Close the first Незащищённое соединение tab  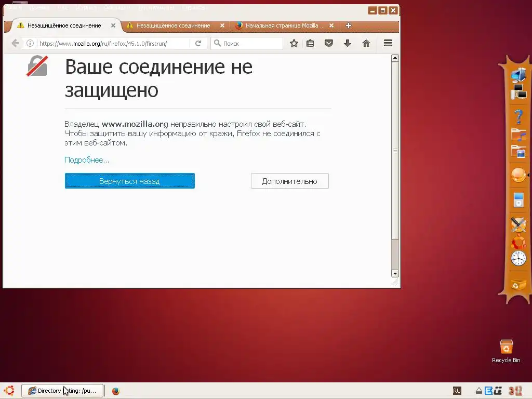point(113,25)
